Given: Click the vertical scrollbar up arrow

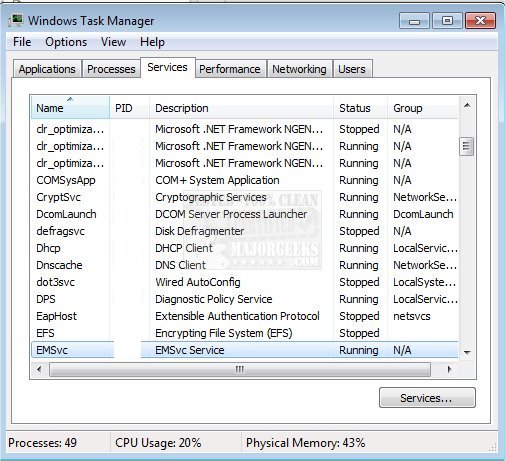Looking at the screenshot, I should [467, 105].
